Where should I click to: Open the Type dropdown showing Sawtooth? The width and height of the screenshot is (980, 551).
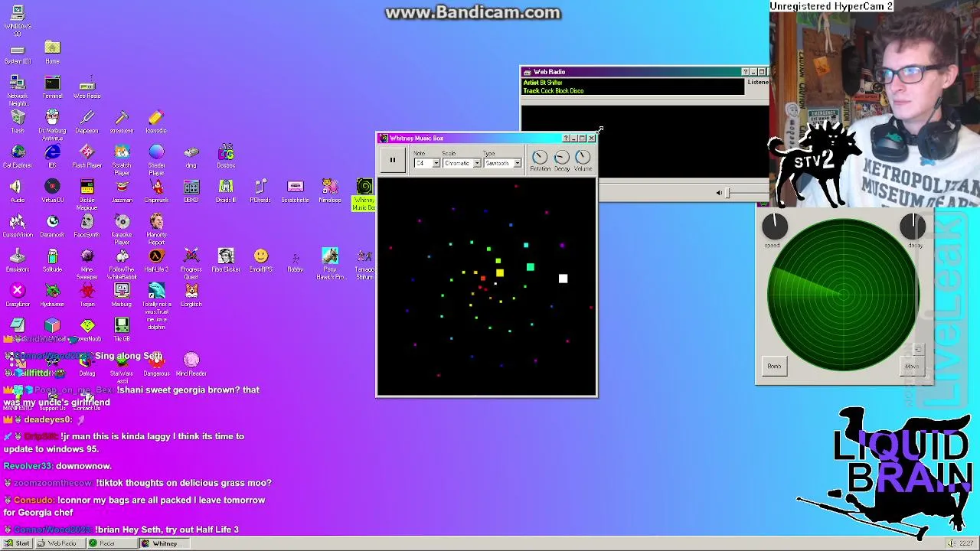502,163
